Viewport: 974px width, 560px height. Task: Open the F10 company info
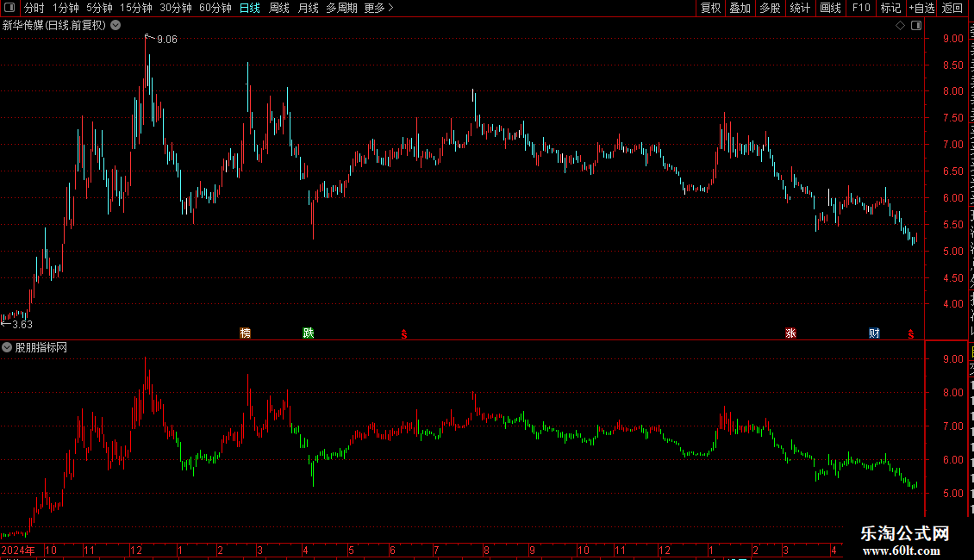[x=861, y=8]
